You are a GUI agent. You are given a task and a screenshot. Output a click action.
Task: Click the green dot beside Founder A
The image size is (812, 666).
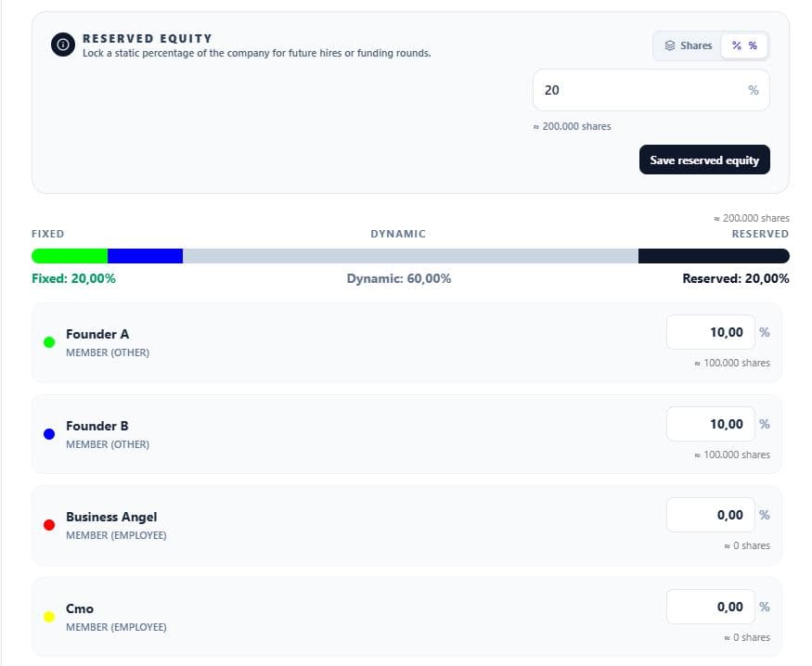click(49, 342)
